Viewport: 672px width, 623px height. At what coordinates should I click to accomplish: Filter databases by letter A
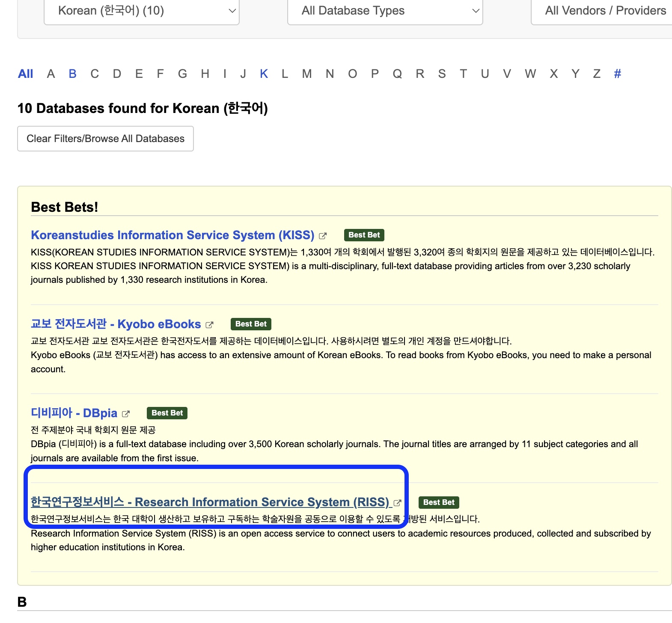tap(51, 74)
